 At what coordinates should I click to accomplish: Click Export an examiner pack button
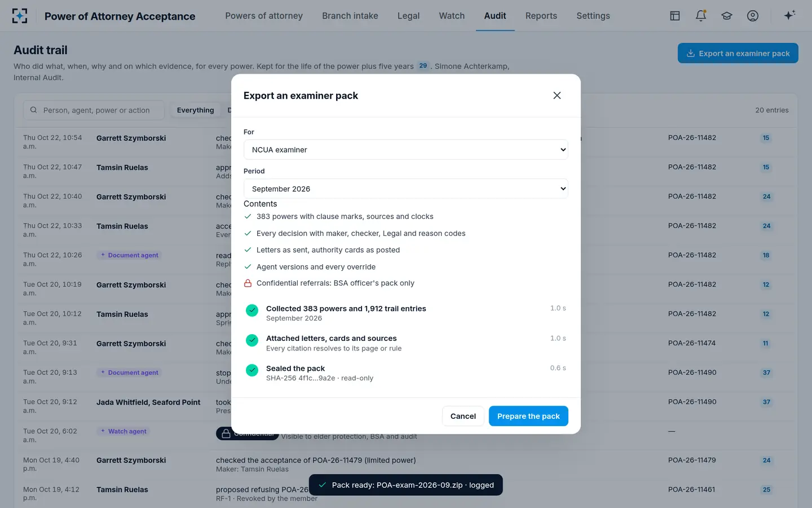pyautogui.click(x=738, y=53)
